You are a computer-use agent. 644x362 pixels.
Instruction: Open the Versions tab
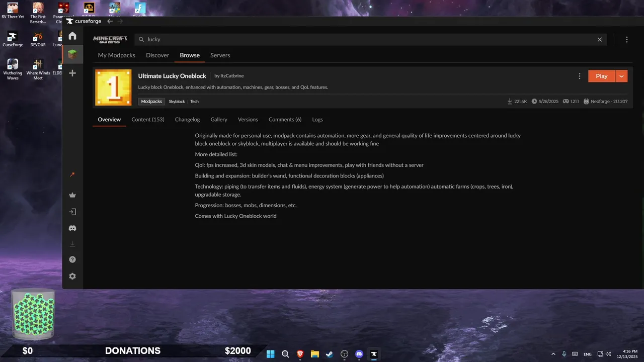248,120
